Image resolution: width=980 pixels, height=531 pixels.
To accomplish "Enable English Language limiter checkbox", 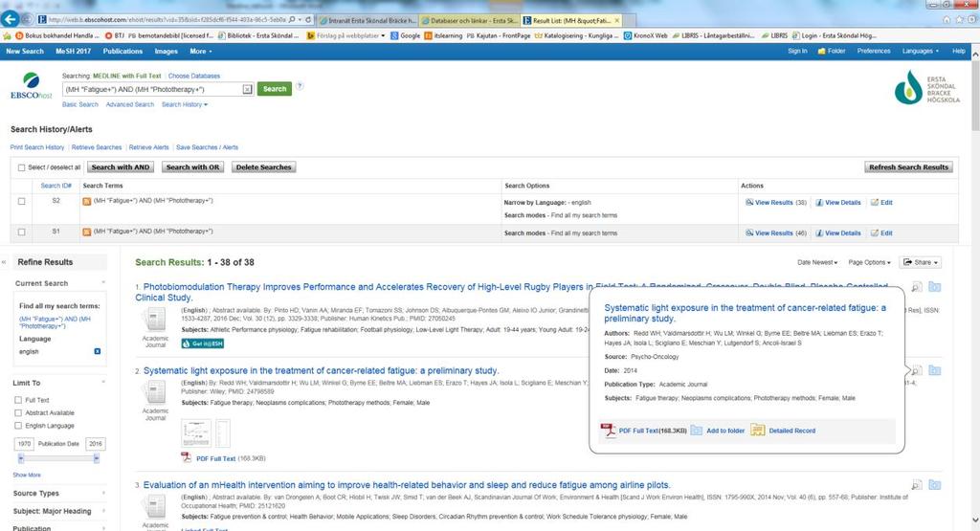I will click(x=18, y=426).
